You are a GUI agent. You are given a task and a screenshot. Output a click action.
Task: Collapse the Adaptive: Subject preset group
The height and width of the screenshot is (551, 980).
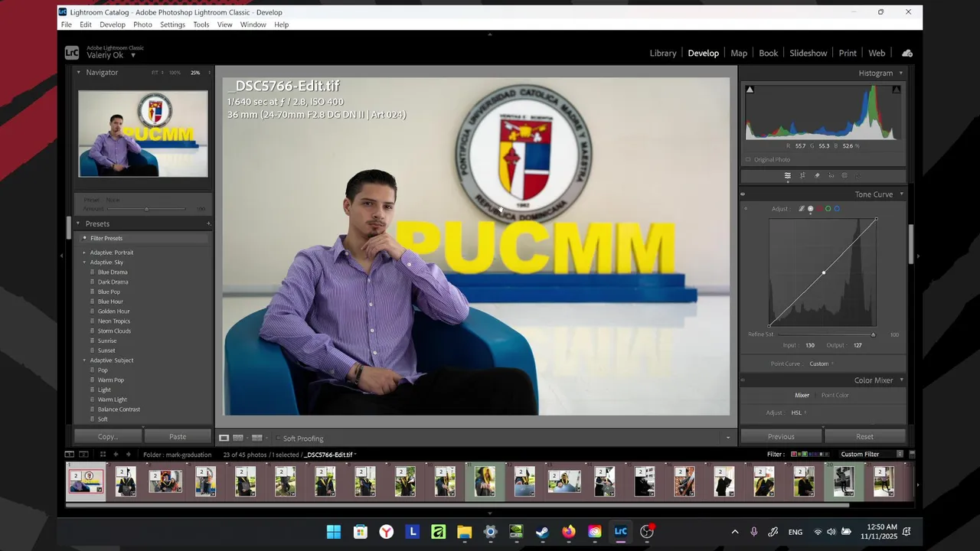click(x=85, y=360)
